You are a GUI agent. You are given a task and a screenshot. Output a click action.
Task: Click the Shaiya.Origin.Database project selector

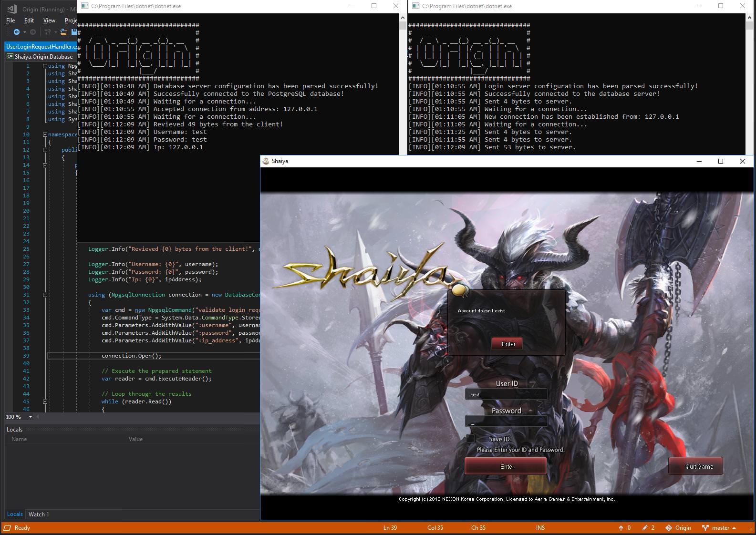click(x=41, y=56)
